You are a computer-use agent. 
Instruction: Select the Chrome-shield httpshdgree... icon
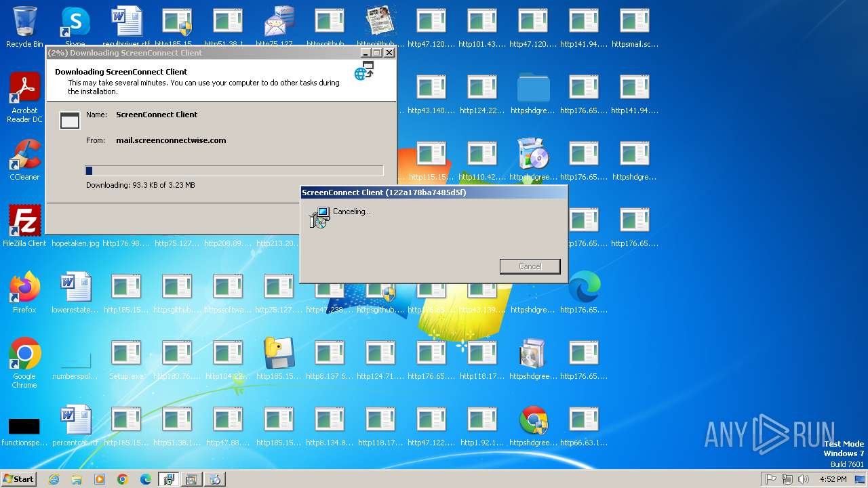tap(533, 425)
